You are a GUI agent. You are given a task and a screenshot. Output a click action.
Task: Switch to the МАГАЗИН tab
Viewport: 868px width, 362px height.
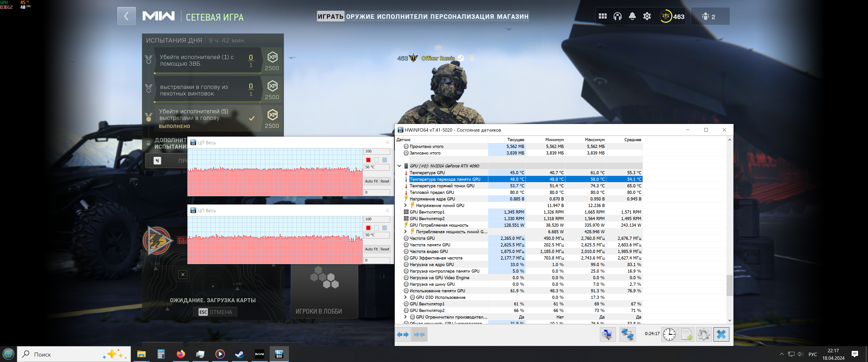(512, 17)
